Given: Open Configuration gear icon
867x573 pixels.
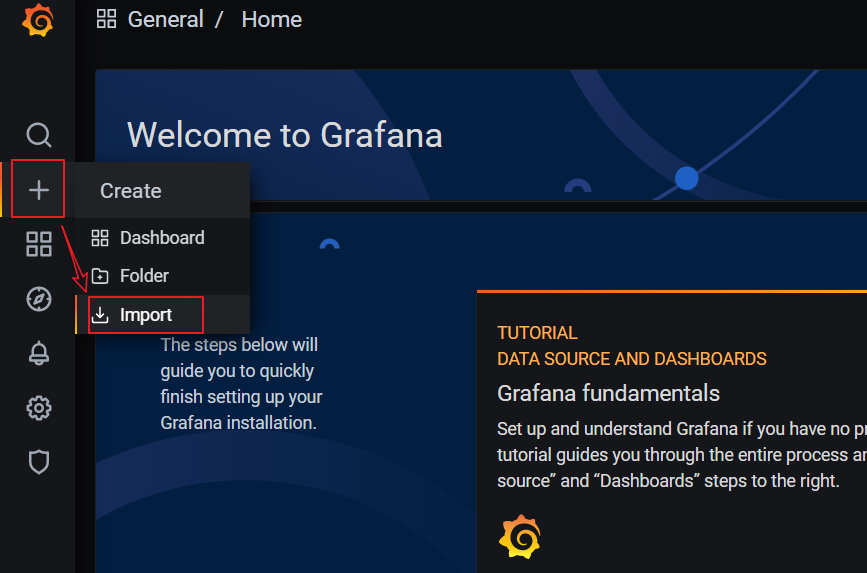Looking at the screenshot, I should [x=39, y=408].
